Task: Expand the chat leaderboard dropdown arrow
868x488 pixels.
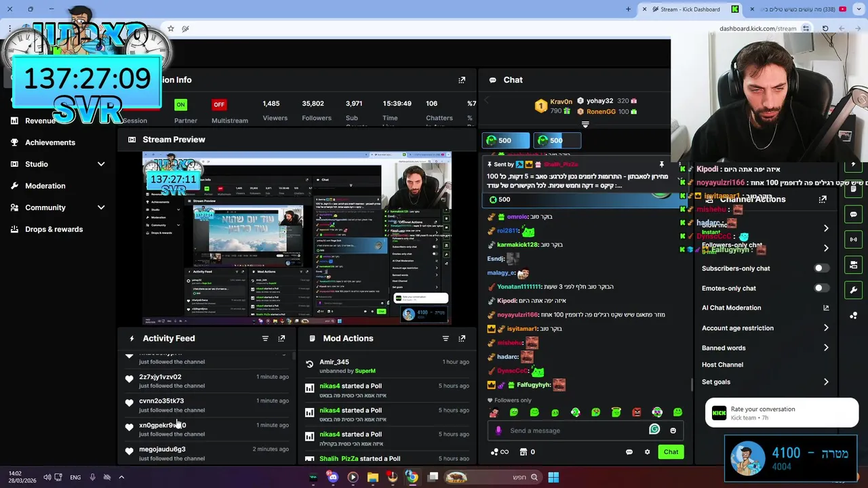Action: [x=585, y=125]
